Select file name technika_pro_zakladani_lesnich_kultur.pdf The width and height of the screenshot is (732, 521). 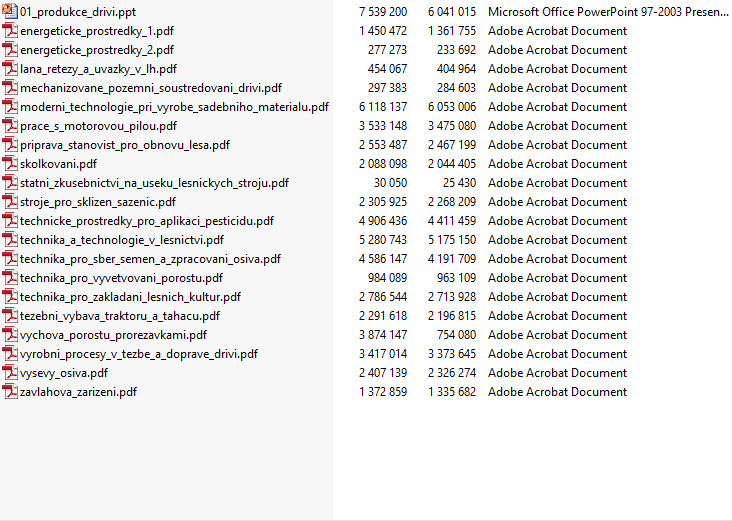(130, 297)
